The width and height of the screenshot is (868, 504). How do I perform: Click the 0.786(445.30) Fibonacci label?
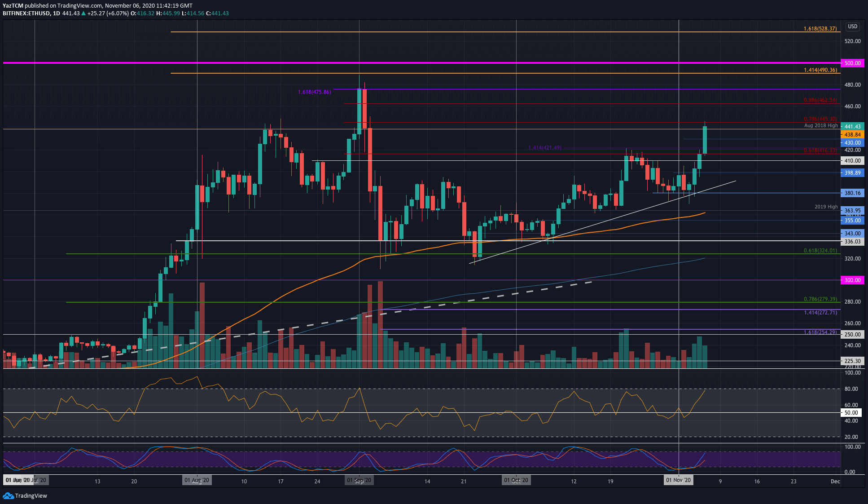point(820,119)
